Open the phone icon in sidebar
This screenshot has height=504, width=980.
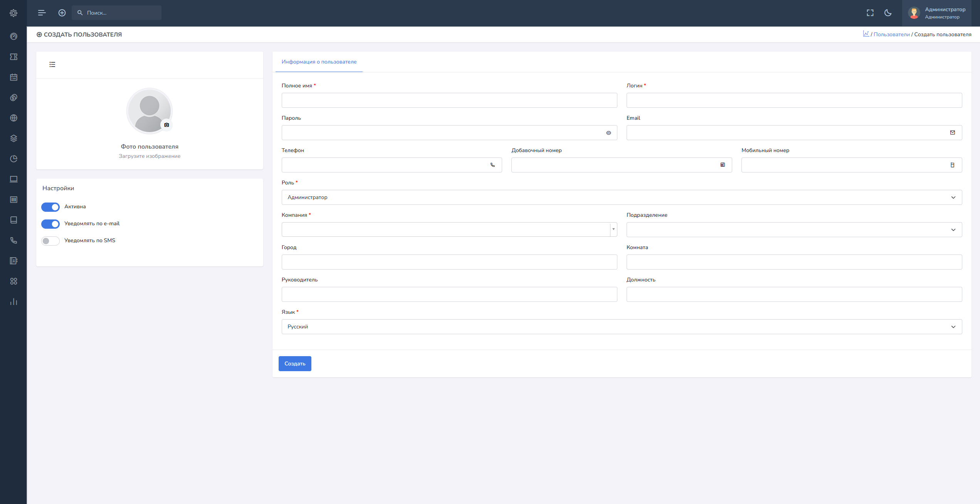point(13,241)
